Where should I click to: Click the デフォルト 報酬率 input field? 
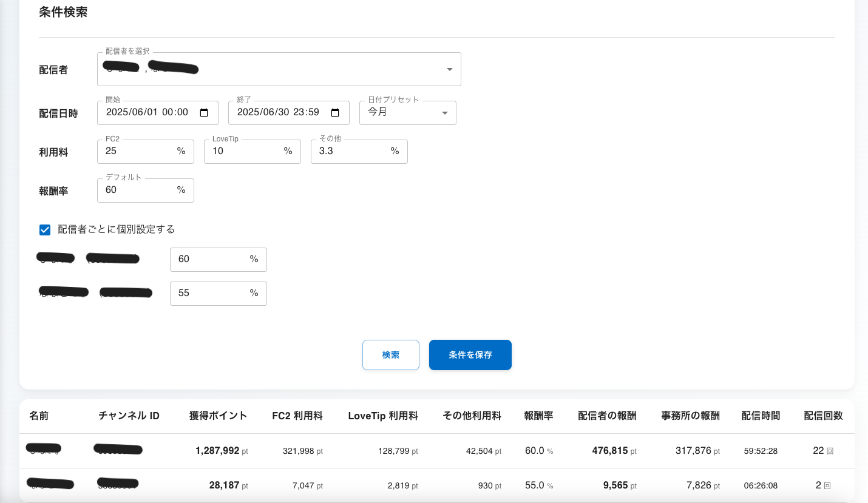click(138, 191)
